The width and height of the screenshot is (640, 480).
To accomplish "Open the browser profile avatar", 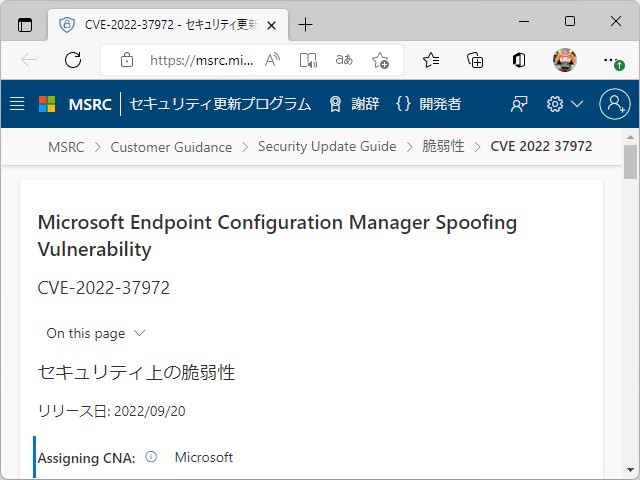I will 564,60.
